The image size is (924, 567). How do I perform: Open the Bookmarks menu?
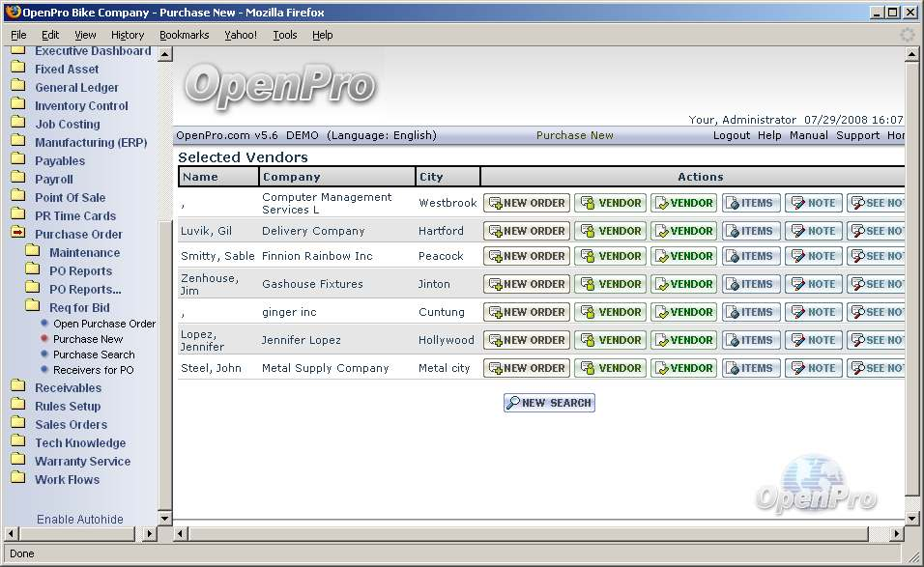pyautogui.click(x=184, y=35)
